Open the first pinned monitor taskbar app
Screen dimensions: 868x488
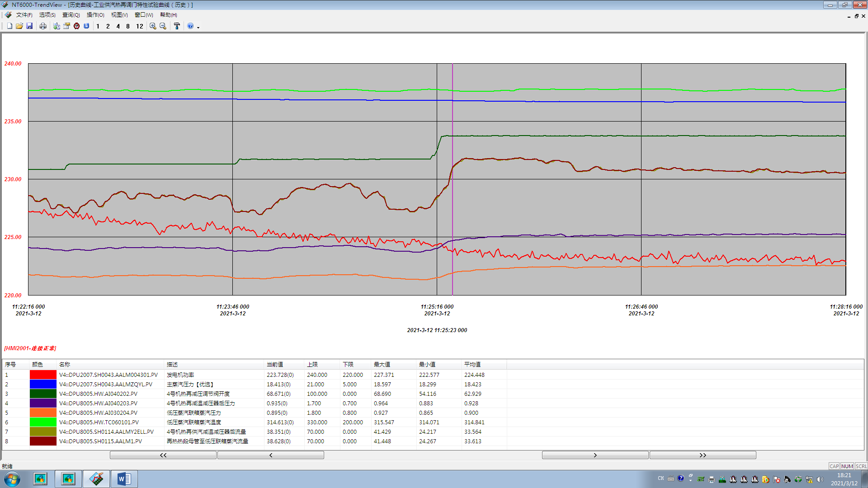pos(40,479)
